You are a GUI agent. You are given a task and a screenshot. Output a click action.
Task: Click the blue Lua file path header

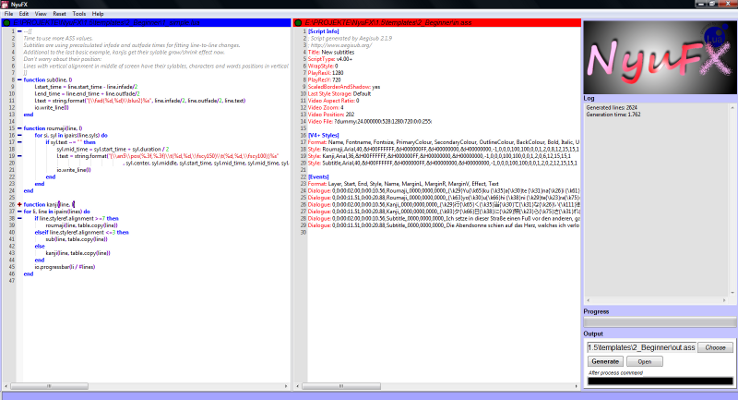(146, 23)
